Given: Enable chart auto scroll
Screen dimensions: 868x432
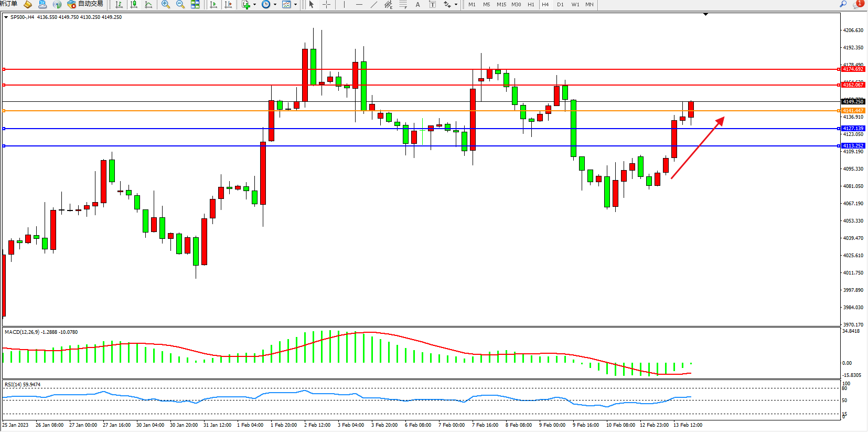Looking at the screenshot, I should point(213,4).
